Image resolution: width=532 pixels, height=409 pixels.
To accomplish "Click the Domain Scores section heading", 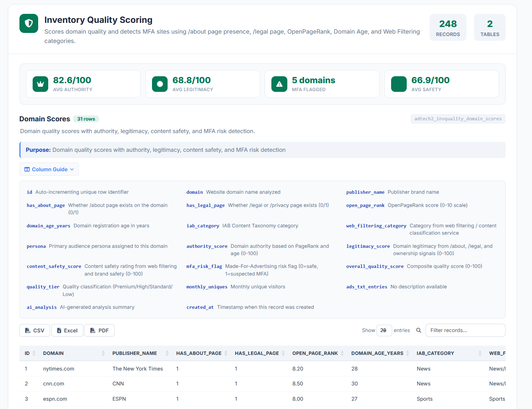I will pyautogui.click(x=45, y=119).
